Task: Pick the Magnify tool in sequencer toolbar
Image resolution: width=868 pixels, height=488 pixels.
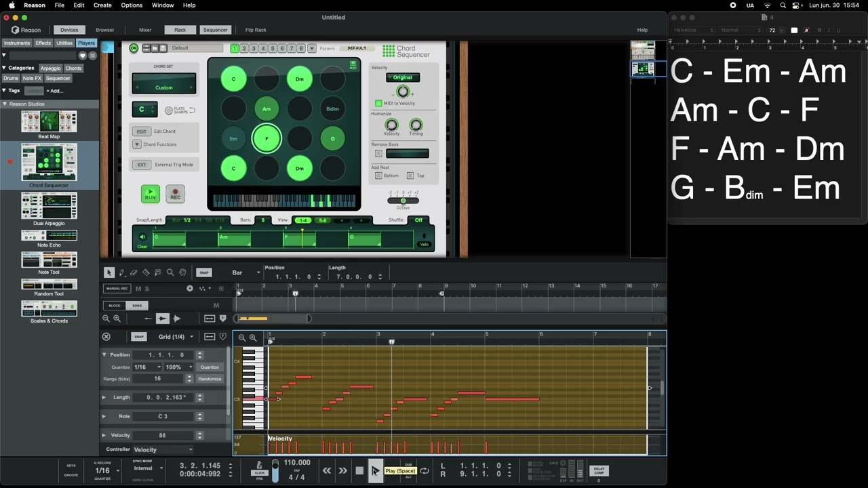Action: (170, 272)
